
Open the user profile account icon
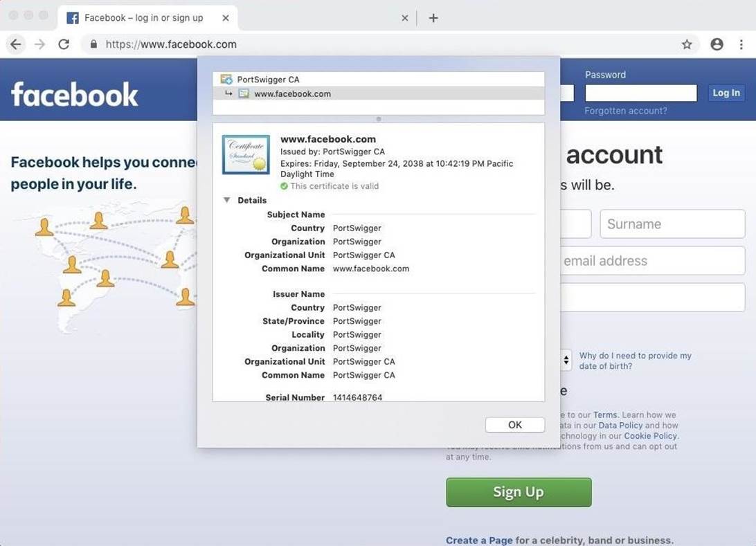[717, 44]
